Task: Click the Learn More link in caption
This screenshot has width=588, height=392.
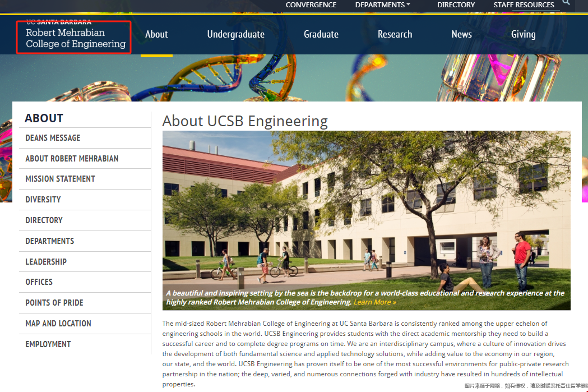Action: tap(374, 302)
